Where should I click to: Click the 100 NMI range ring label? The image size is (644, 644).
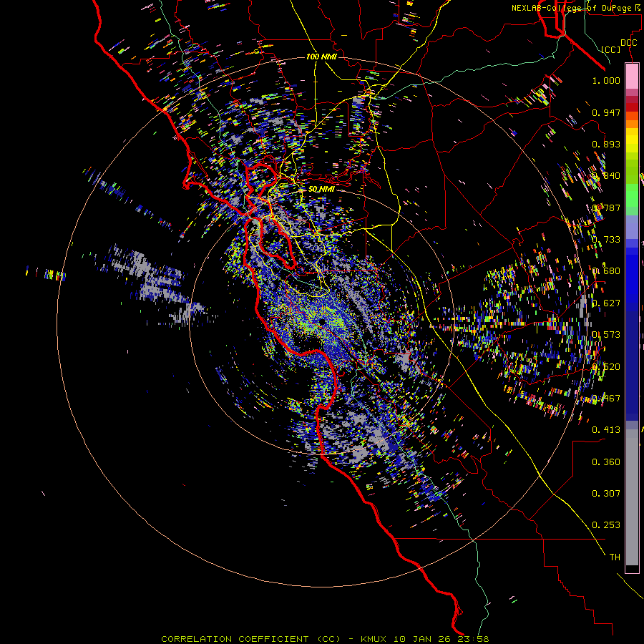[321, 57]
